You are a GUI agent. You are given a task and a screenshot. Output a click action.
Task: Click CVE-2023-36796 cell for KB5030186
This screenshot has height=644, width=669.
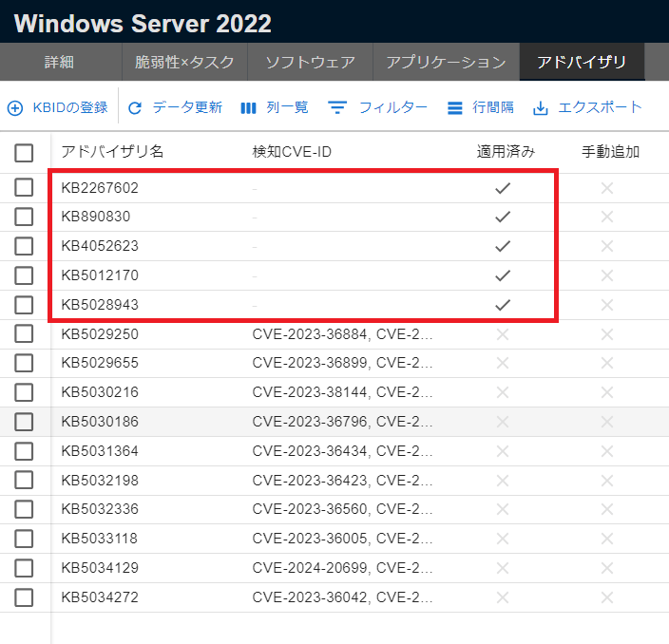pyautogui.click(x=343, y=422)
